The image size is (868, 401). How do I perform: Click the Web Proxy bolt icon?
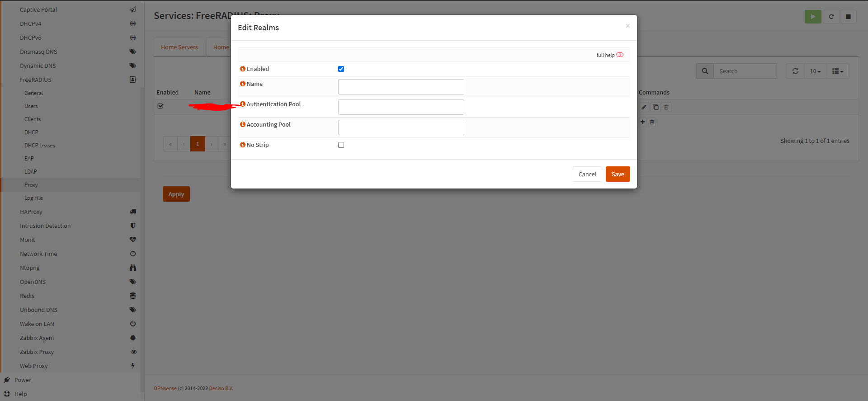point(133,366)
